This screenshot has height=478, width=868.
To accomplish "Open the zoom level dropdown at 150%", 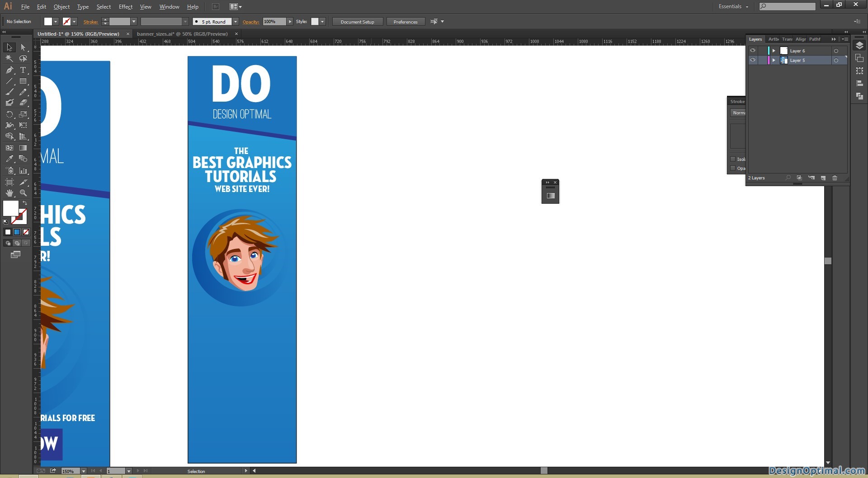I will [83, 471].
